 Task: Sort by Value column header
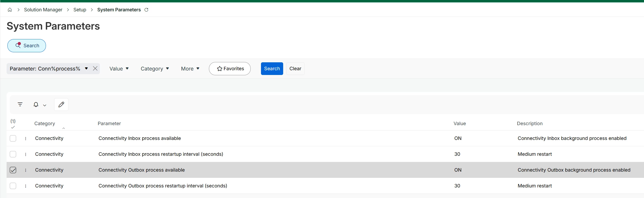(x=460, y=124)
